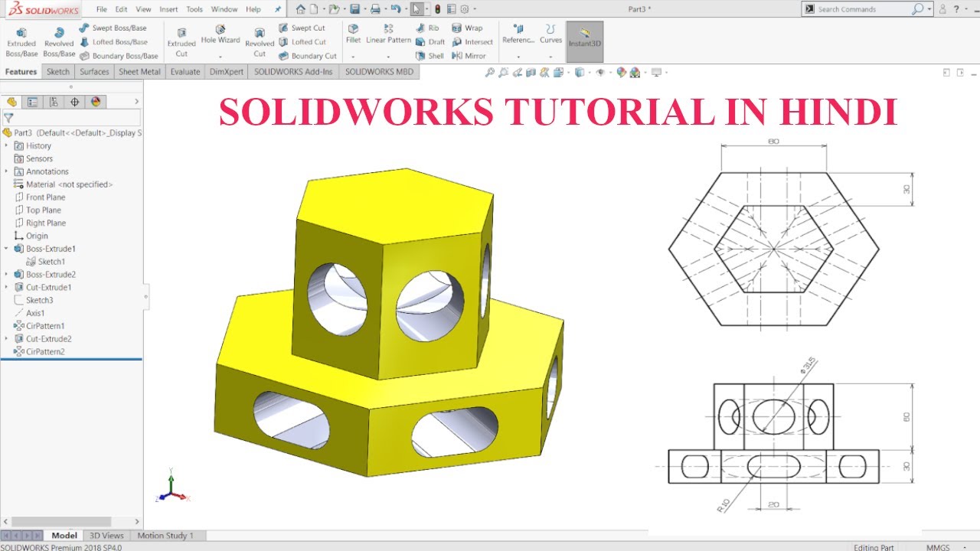Open the DimXpertManager tab icon
The image size is (980, 551).
(74, 102)
